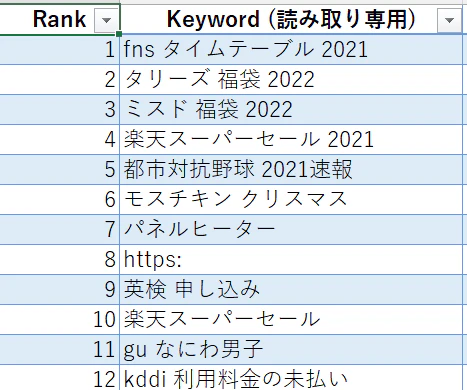Select the Rank cell with value 11
467x390 pixels.
click(x=59, y=349)
